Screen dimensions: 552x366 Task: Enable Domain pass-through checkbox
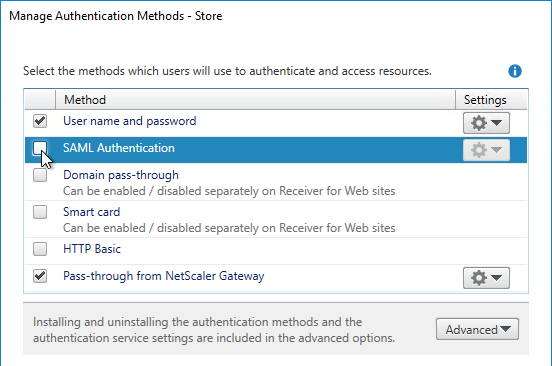[40, 175]
